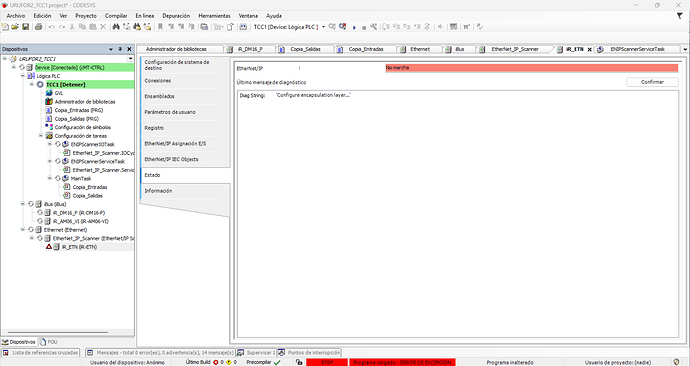Click the Undo arrow icon
The height and width of the screenshot is (366, 690).
pyautogui.click(x=51, y=27)
